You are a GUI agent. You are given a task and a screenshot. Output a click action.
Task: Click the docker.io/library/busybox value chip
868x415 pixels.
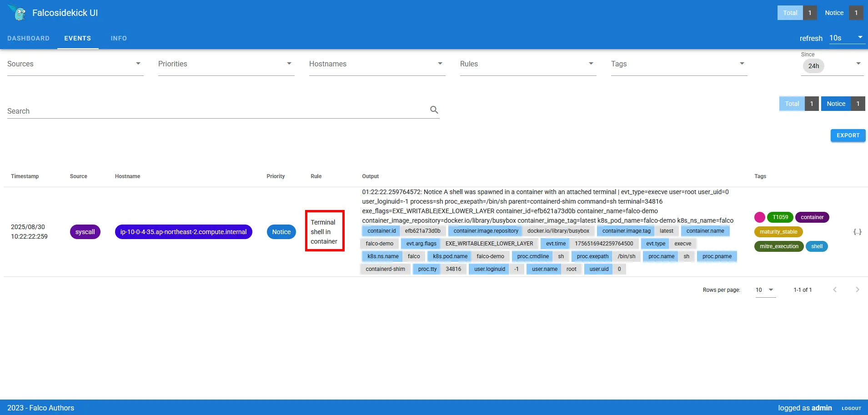[558, 231]
